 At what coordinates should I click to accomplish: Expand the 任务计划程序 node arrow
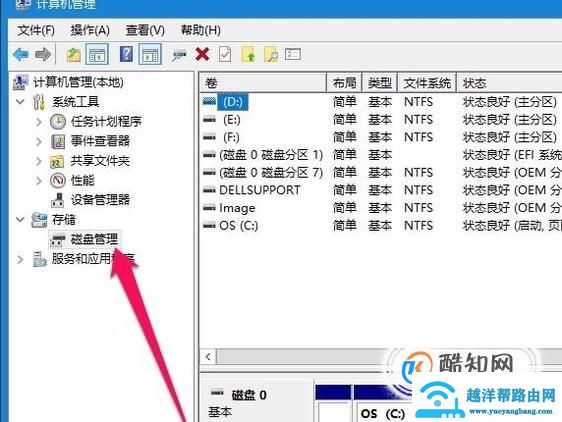point(39,122)
